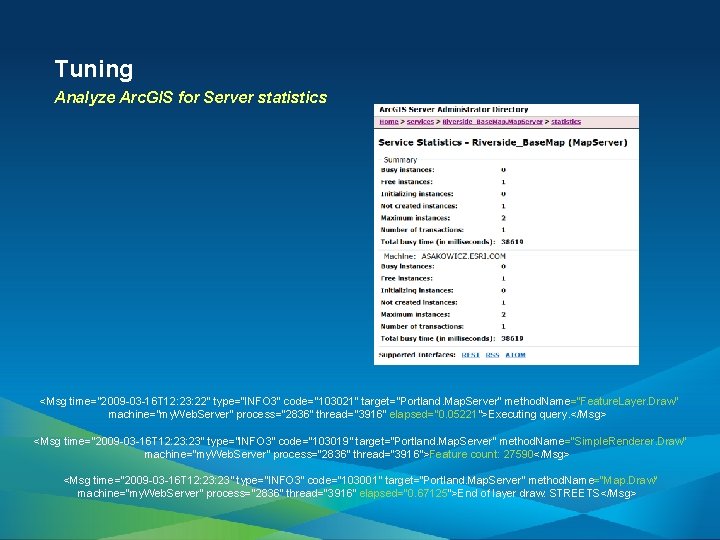This screenshot has height=540, width=720.
Task: Click 'Free instances:' under the Machine section
Action: pyautogui.click(x=406, y=278)
